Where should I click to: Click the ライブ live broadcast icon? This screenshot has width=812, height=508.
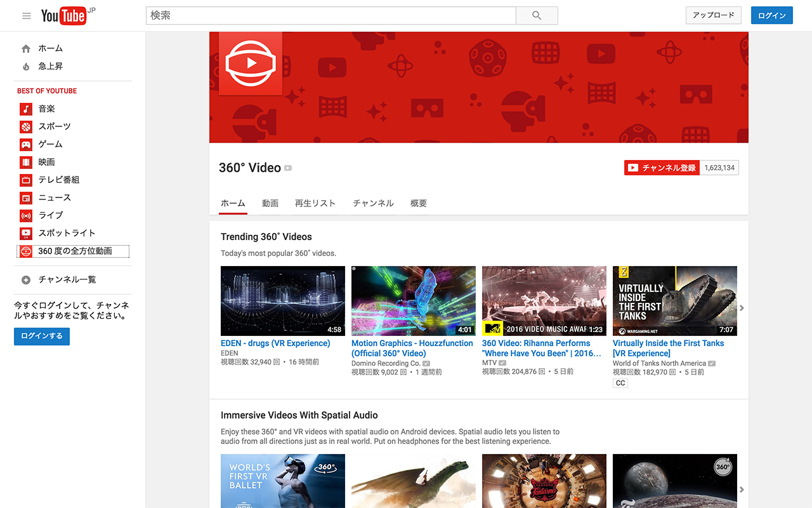[x=25, y=215]
